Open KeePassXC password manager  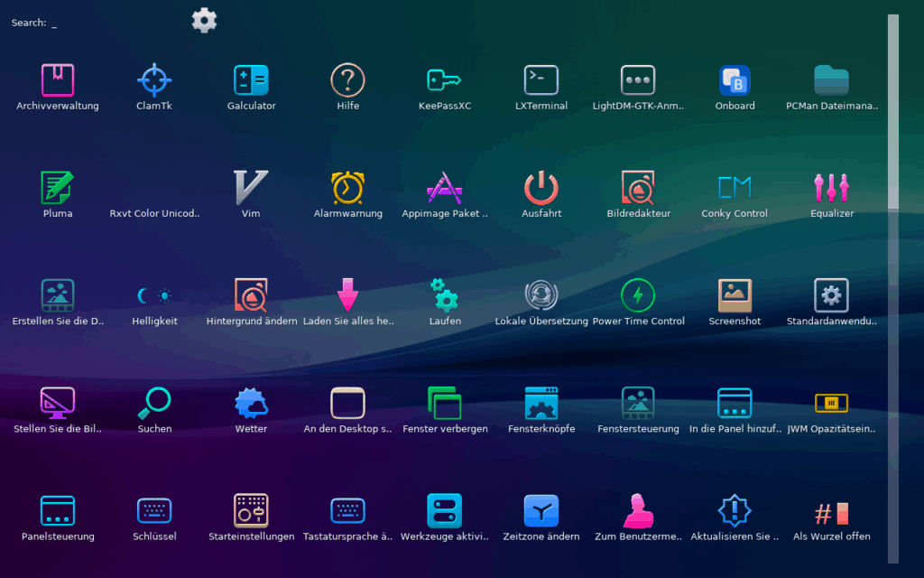444,81
